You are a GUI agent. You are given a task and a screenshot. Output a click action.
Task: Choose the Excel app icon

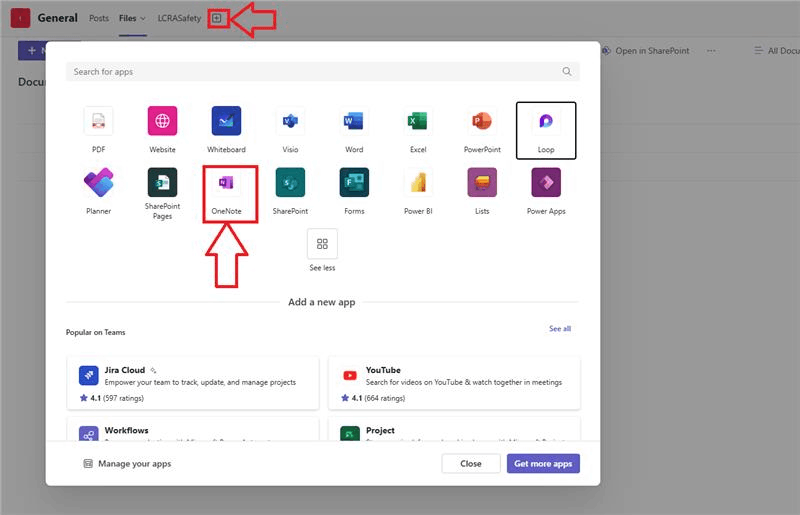[418, 121]
